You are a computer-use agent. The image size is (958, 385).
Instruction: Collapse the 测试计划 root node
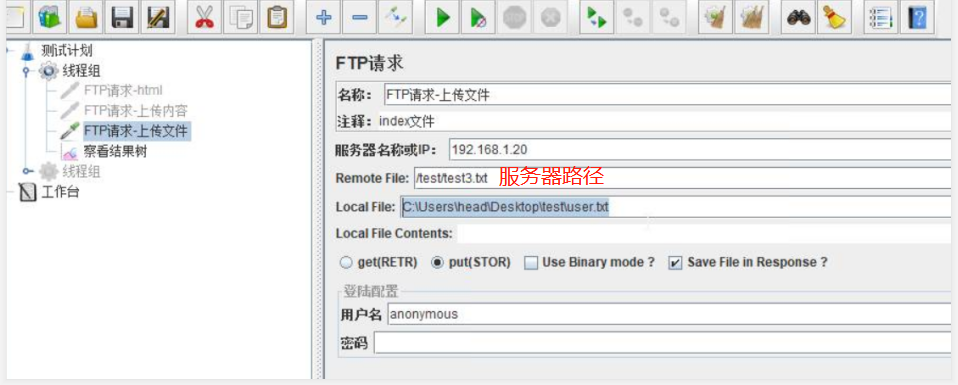tap(7, 50)
